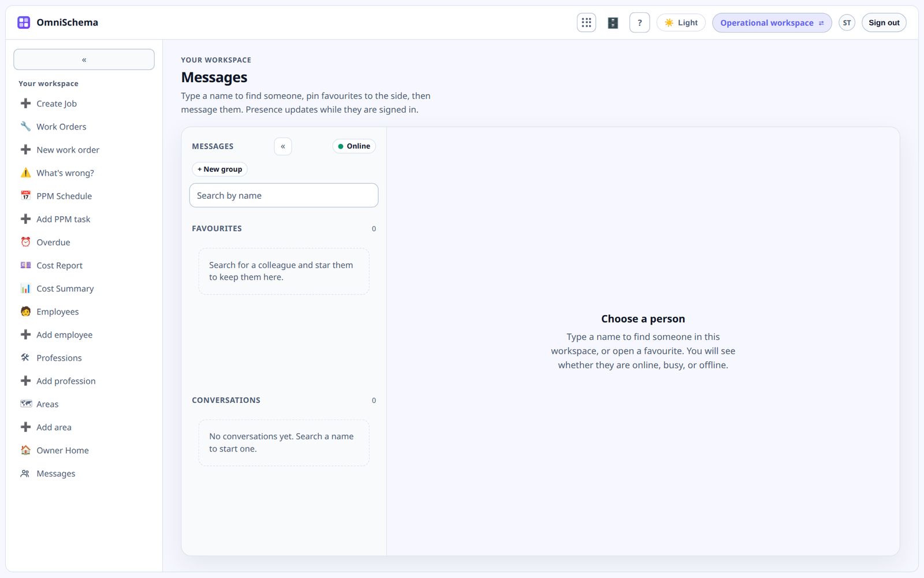Click the plus icon beside New work order

click(x=25, y=150)
